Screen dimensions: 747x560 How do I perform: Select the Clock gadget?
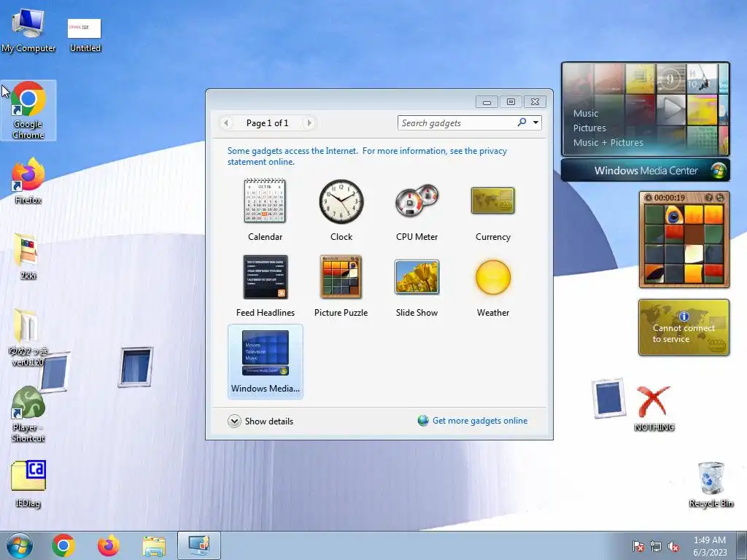coord(341,209)
